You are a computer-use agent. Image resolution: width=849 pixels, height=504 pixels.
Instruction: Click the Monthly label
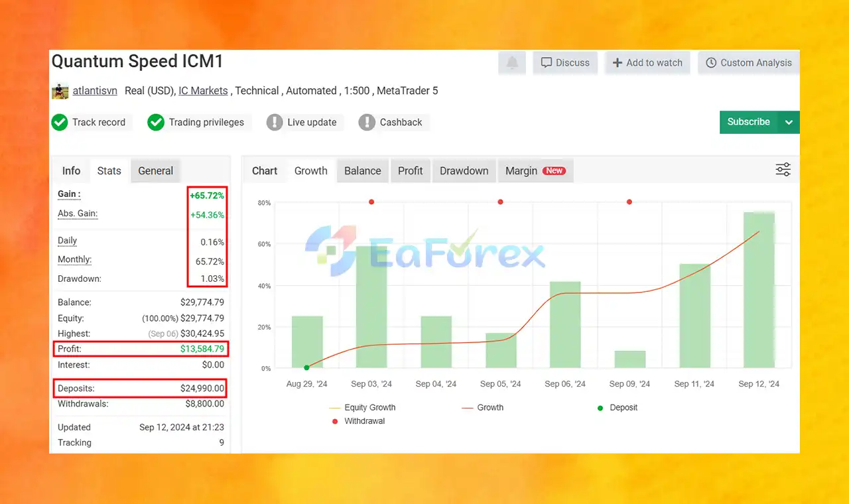(74, 260)
